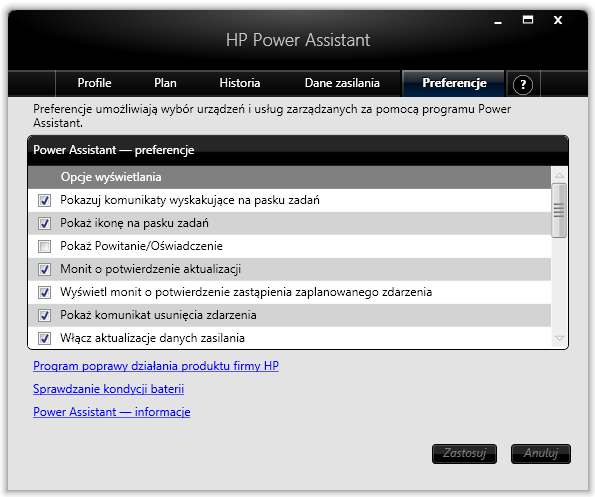Minimize the HP Power Assistant window
This screenshot has width=595, height=497.
(498, 22)
